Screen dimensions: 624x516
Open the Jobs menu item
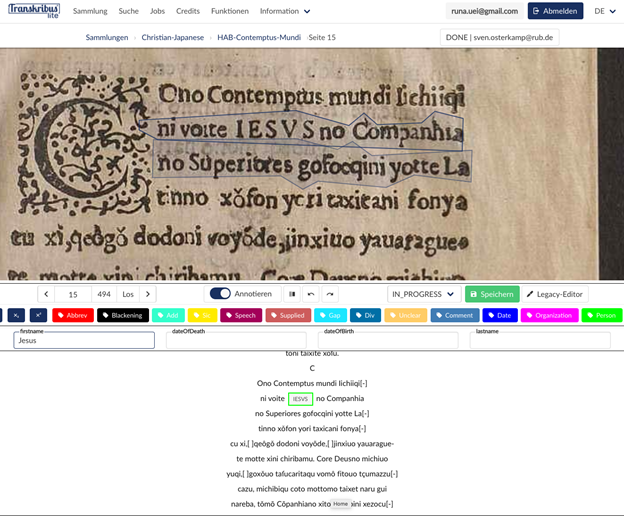pyautogui.click(x=157, y=11)
